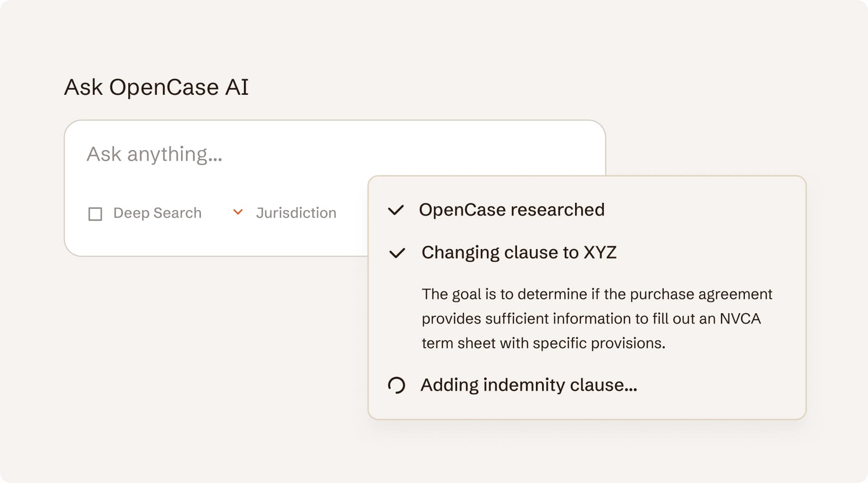Click the orange chevron near Jurisdiction
868x483 pixels.
click(x=238, y=212)
